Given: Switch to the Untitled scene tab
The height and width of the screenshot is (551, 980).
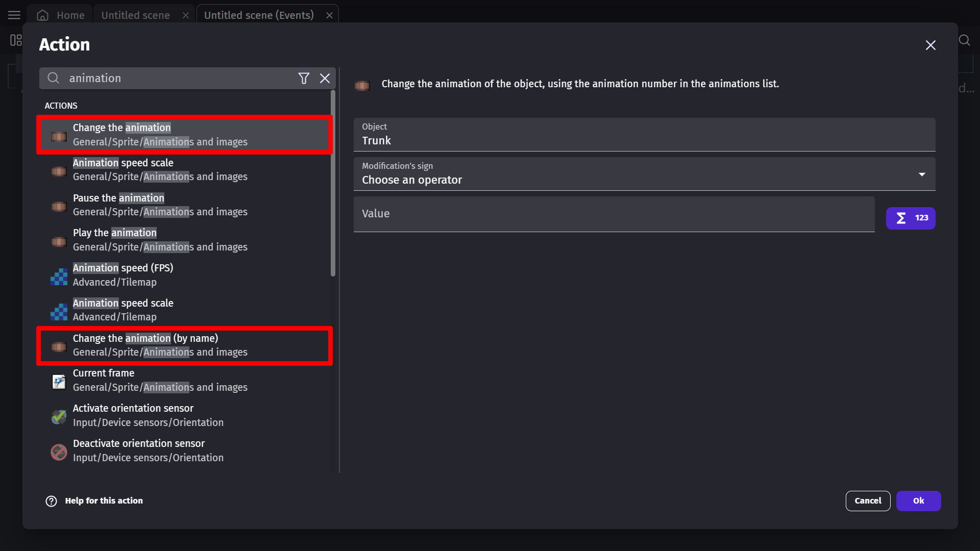Looking at the screenshot, I should [x=135, y=15].
